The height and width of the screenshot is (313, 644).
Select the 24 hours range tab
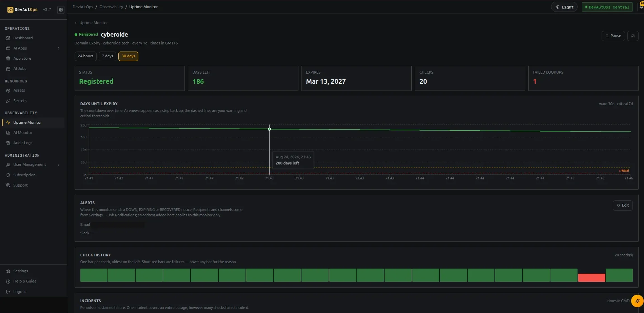pos(85,56)
